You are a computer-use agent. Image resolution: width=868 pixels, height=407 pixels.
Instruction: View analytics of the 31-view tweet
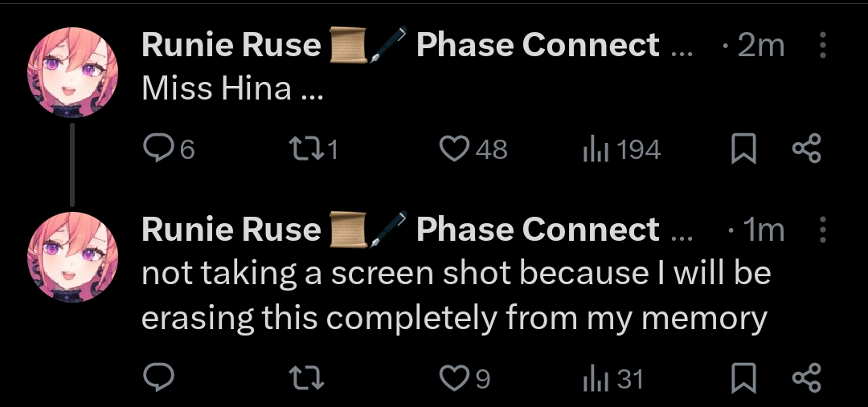tap(592, 378)
